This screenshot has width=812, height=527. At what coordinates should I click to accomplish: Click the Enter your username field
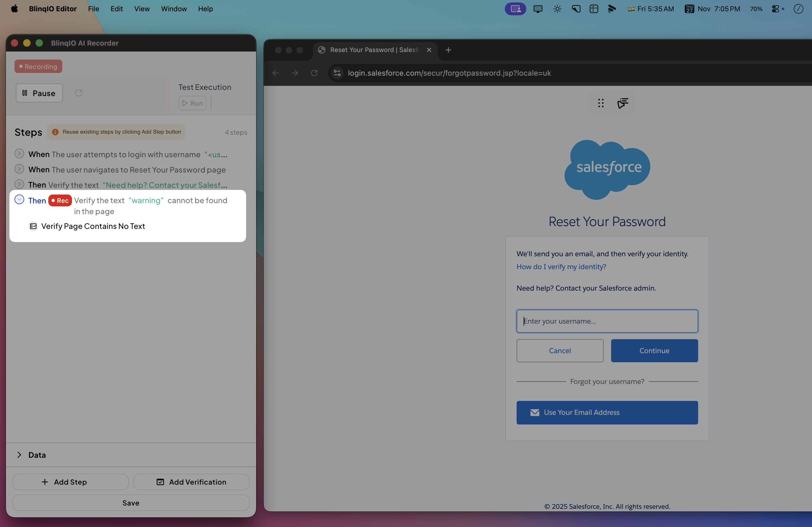coord(607,321)
